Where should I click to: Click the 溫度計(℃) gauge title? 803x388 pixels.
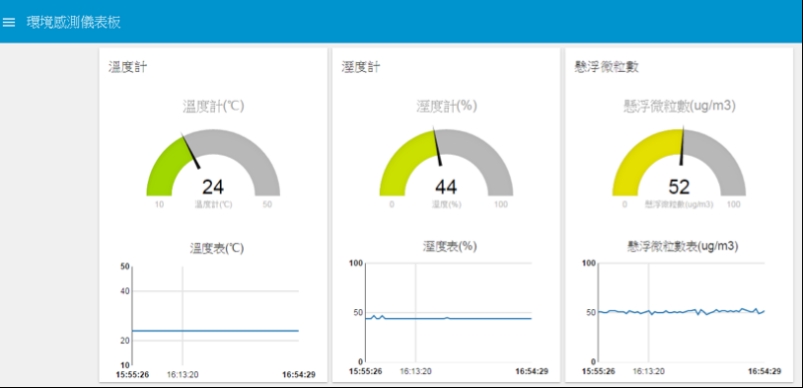[x=213, y=106]
